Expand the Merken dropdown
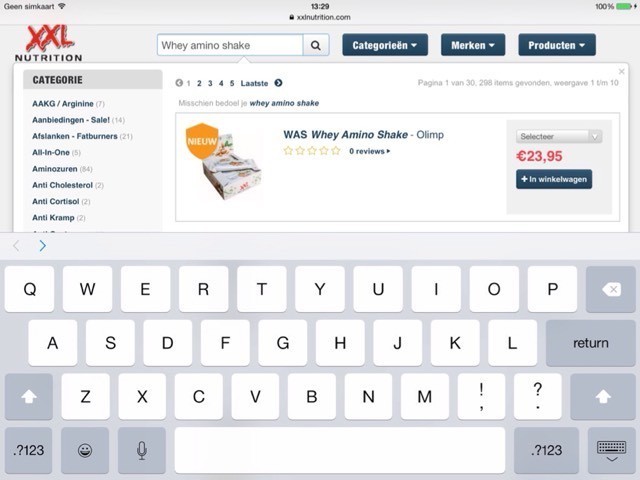Image resolution: width=640 pixels, height=480 pixels. [473, 45]
